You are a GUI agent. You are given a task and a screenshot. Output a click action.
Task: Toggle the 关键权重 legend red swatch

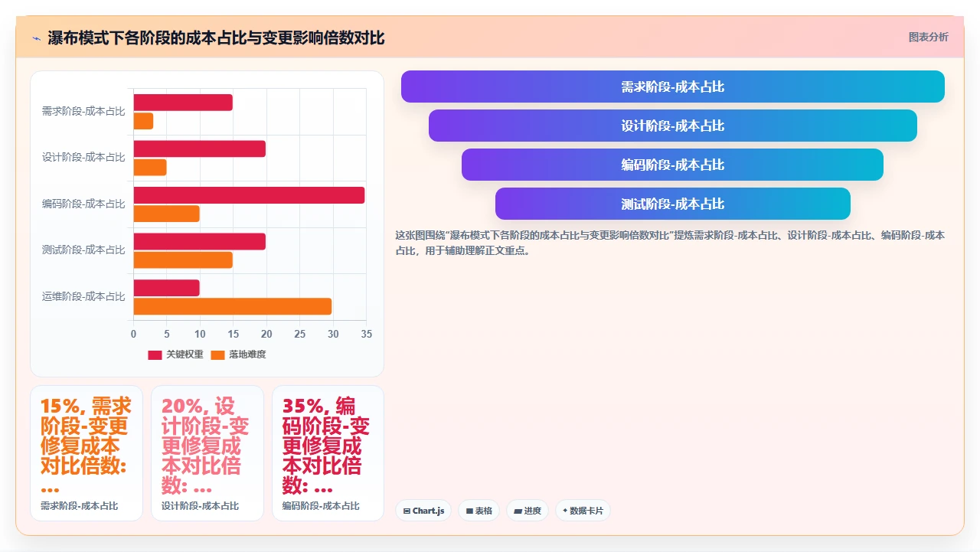155,354
